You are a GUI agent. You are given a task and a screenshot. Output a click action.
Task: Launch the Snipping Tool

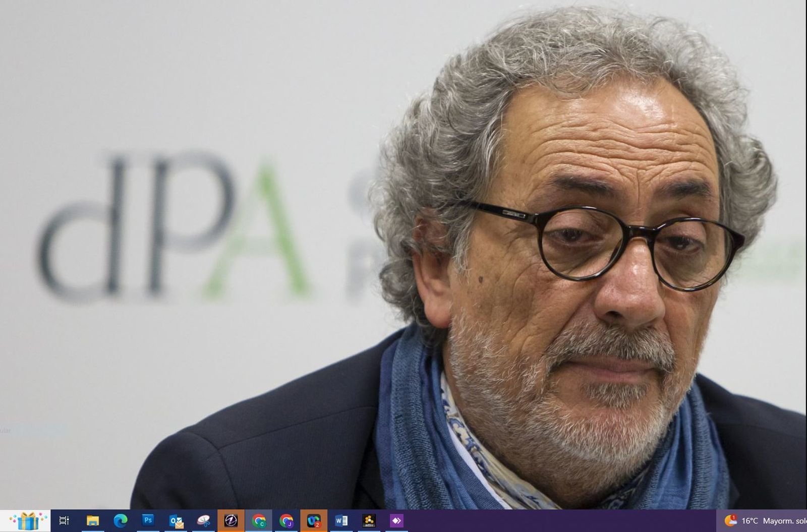[x=203, y=520]
